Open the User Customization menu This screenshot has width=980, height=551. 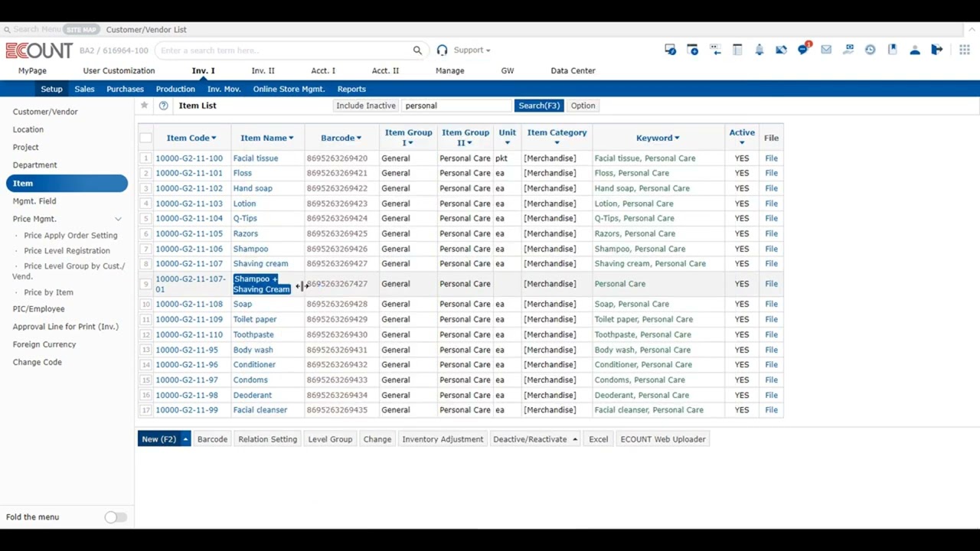(119, 70)
